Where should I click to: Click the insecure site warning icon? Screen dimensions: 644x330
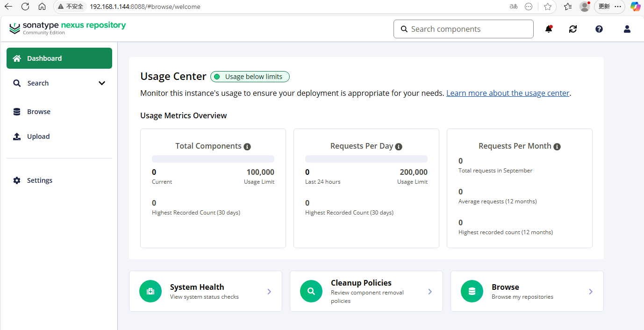61,7
